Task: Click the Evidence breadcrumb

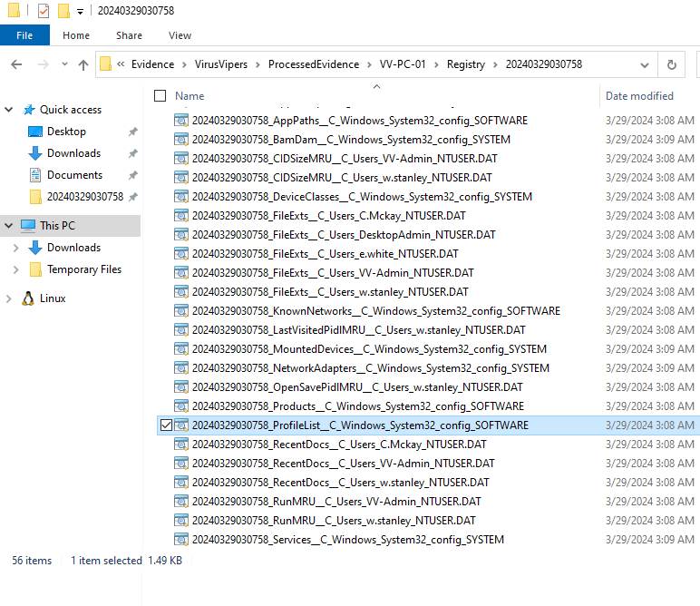Action: pos(152,64)
